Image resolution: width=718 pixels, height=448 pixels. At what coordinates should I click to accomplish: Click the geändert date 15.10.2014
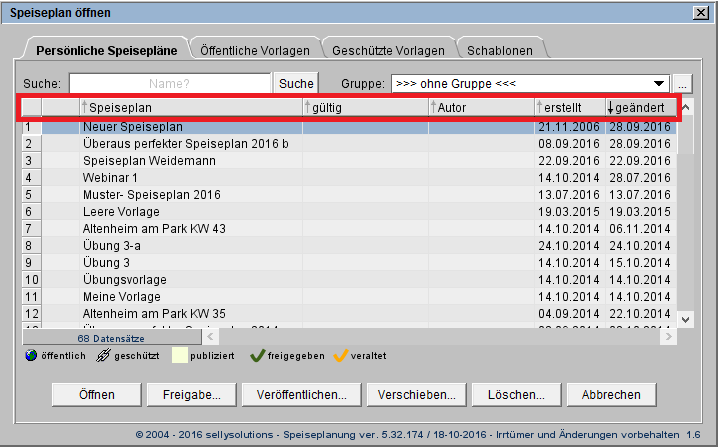640,262
